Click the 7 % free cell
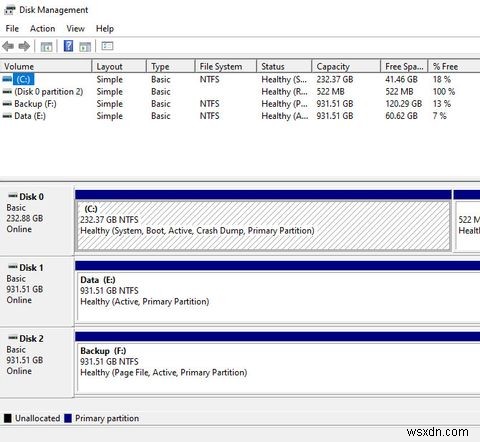The height and width of the screenshot is (442, 480). coord(440,116)
